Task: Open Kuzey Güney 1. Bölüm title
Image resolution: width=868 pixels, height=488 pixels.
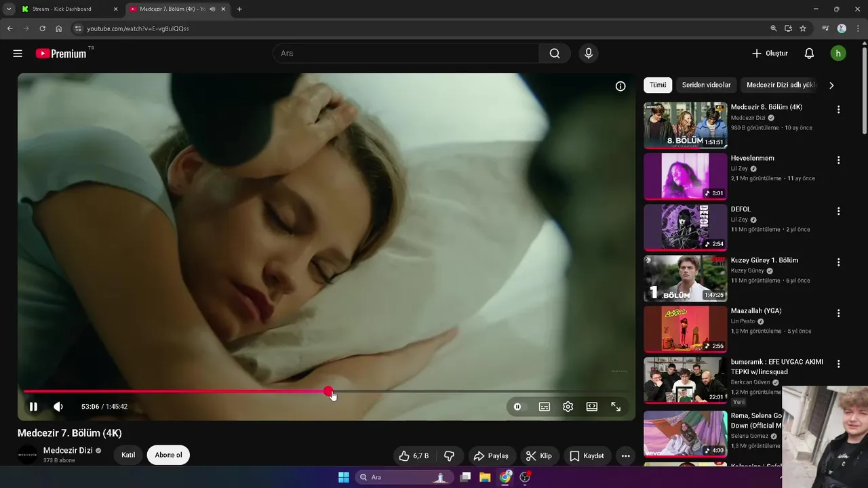Action: (764, 260)
